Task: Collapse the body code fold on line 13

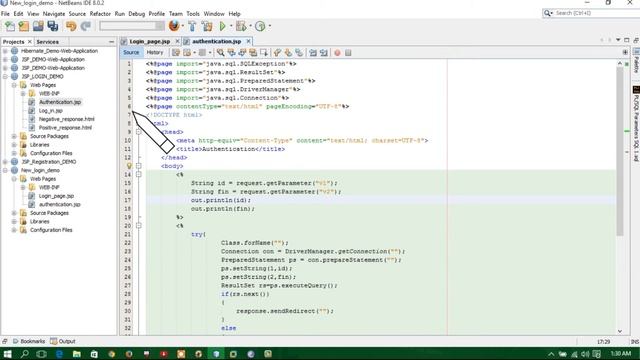Action: pyautogui.click(x=139, y=166)
